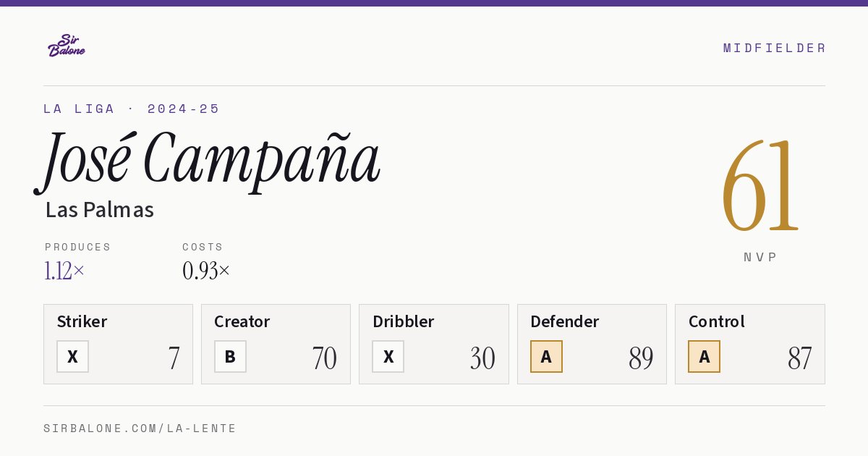Image resolution: width=868 pixels, height=456 pixels.
Task: Click the Produces 1.12× value
Action: pyautogui.click(x=64, y=271)
